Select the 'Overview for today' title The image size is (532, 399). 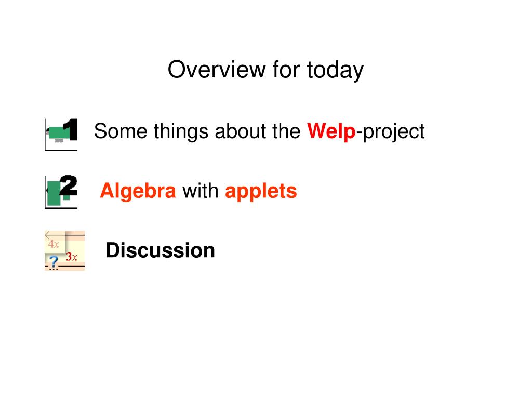click(265, 70)
